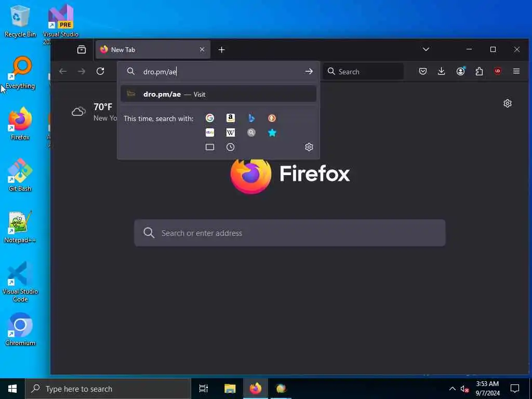Open Everything search desktop shortcut
The width and height of the screenshot is (532, 399).
pyautogui.click(x=20, y=73)
